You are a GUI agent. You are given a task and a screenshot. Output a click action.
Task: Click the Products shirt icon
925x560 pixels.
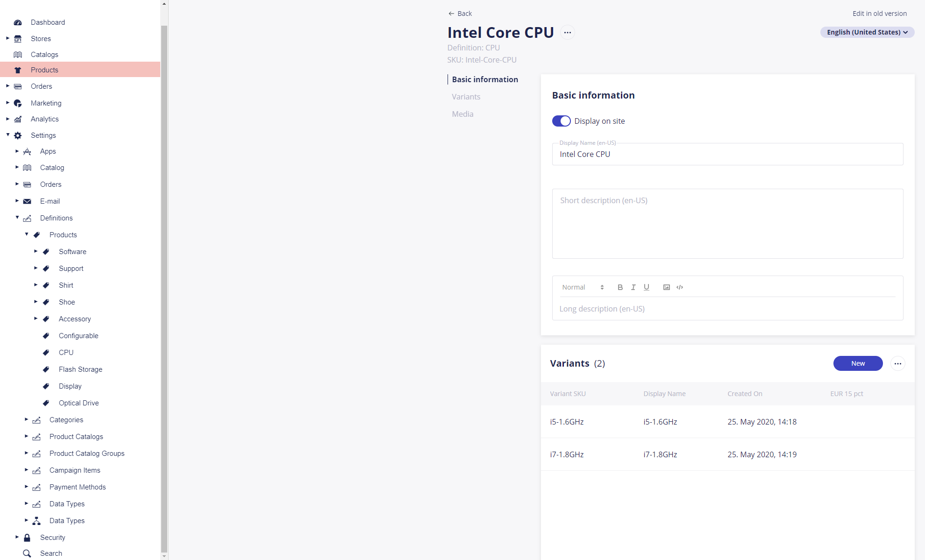pos(18,70)
